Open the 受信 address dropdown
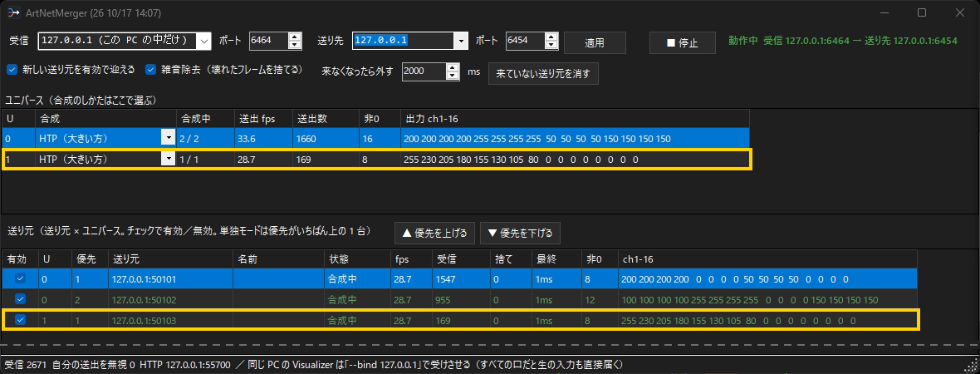980x374 pixels. pos(204,42)
